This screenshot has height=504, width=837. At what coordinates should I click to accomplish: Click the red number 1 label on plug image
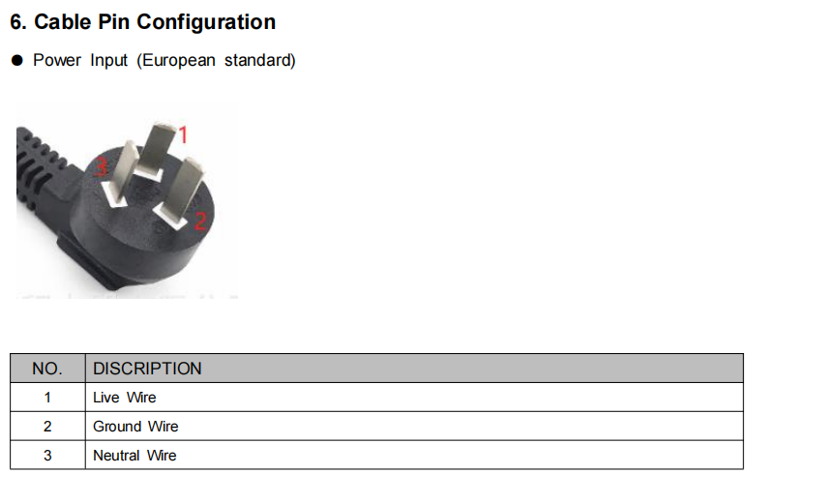[x=182, y=133]
